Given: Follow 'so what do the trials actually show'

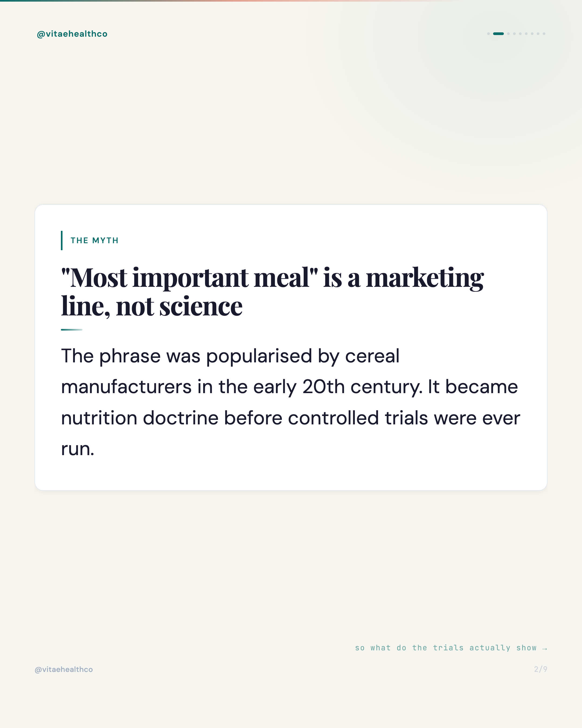Looking at the screenshot, I should click(x=446, y=648).
